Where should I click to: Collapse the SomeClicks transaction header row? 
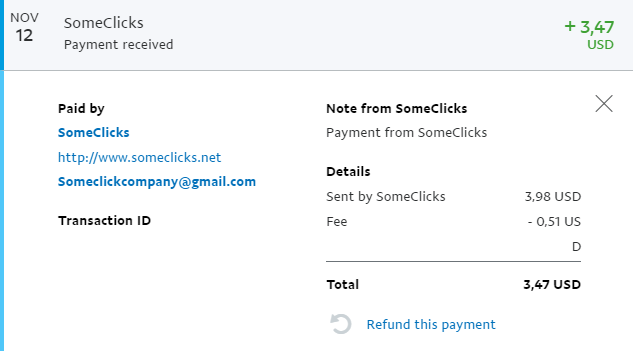point(316,35)
